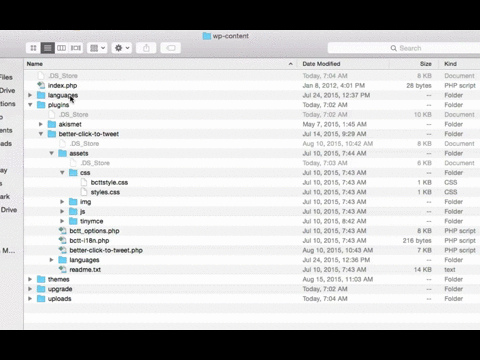Switch to icon view in the toolbar
480x360 pixels.
pyautogui.click(x=33, y=48)
